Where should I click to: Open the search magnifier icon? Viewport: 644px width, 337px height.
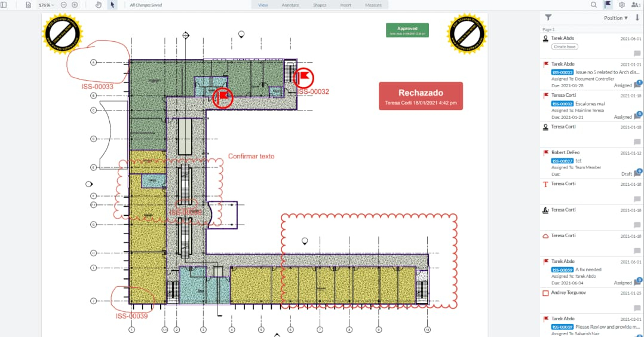coord(593,5)
